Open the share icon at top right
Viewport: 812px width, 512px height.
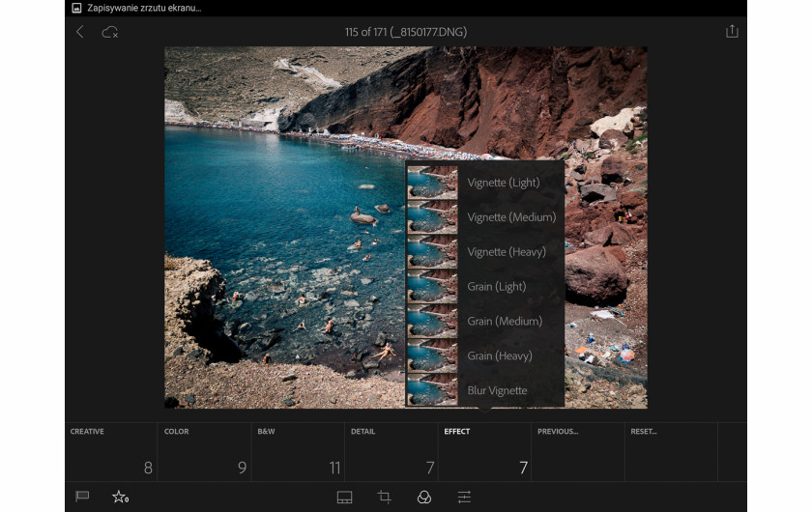(x=732, y=31)
